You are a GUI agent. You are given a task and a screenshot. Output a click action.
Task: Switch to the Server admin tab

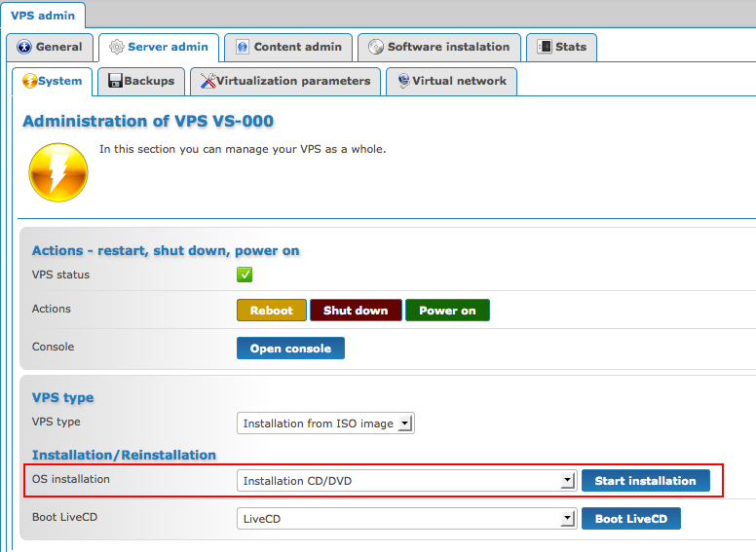pos(159,47)
